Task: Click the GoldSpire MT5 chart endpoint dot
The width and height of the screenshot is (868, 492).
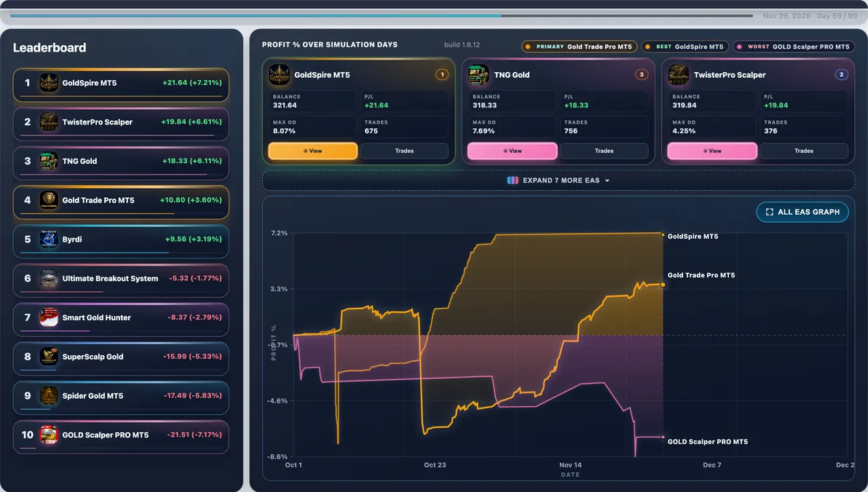Action: point(663,235)
